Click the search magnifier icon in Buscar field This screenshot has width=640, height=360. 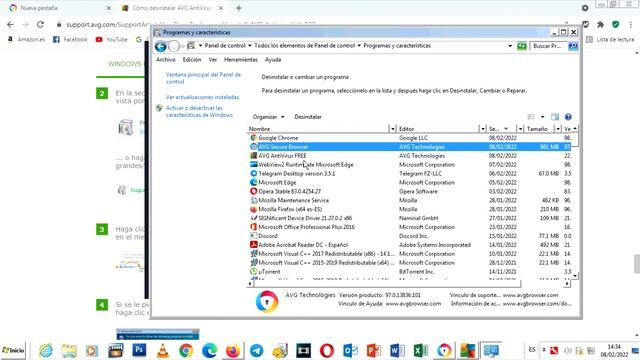point(573,46)
